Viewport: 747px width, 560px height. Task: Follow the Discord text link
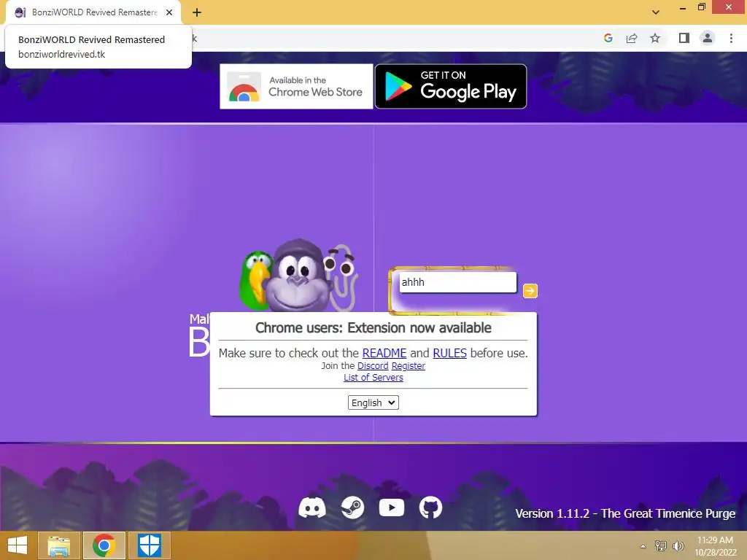click(373, 366)
